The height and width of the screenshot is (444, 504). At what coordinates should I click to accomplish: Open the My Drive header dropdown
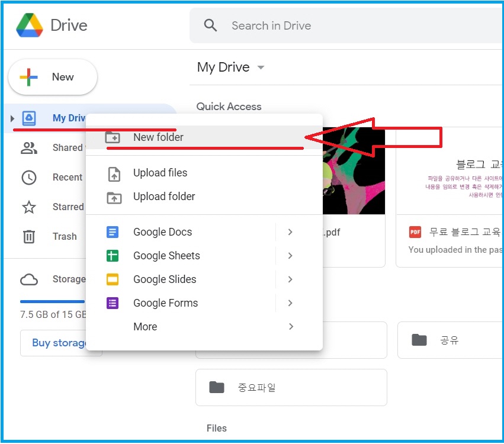point(261,67)
